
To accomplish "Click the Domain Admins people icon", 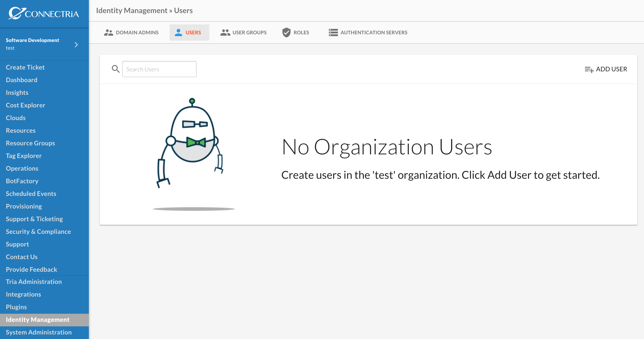I will click(108, 33).
